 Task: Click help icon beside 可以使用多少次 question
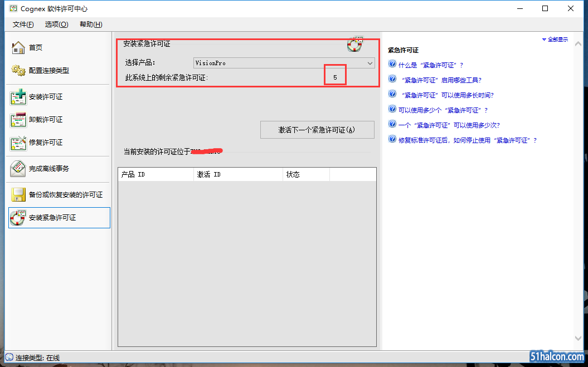click(x=392, y=124)
